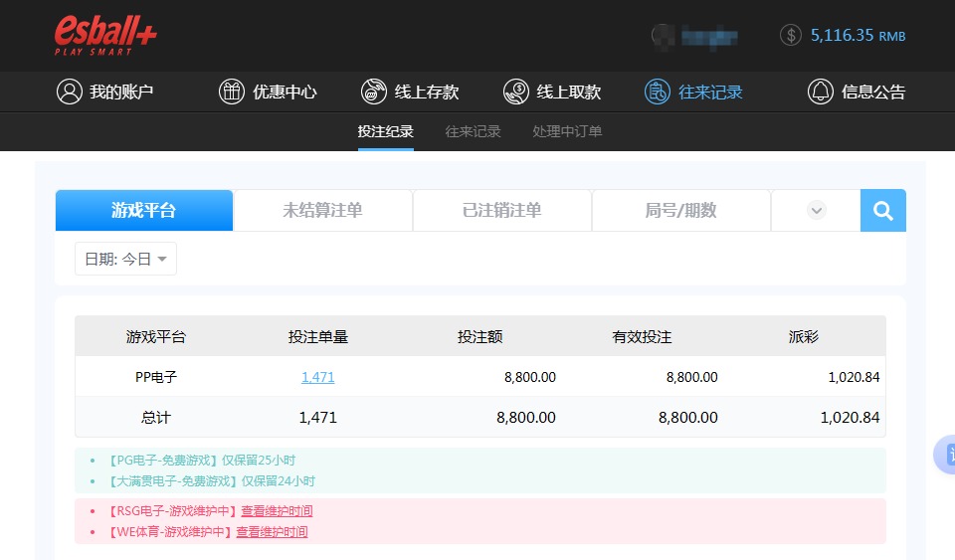This screenshot has height=560, width=955.
Task: Open RSG电子 查看维护时间 link
Action: (x=277, y=511)
